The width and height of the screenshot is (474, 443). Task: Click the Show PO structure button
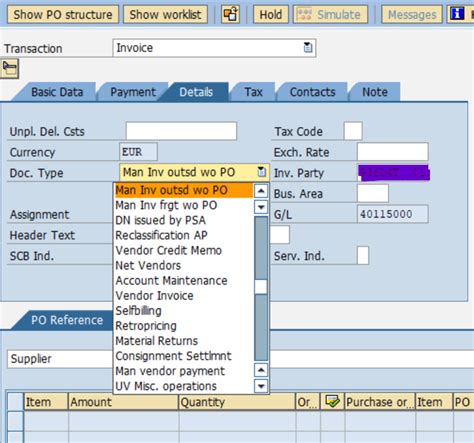[63, 14]
